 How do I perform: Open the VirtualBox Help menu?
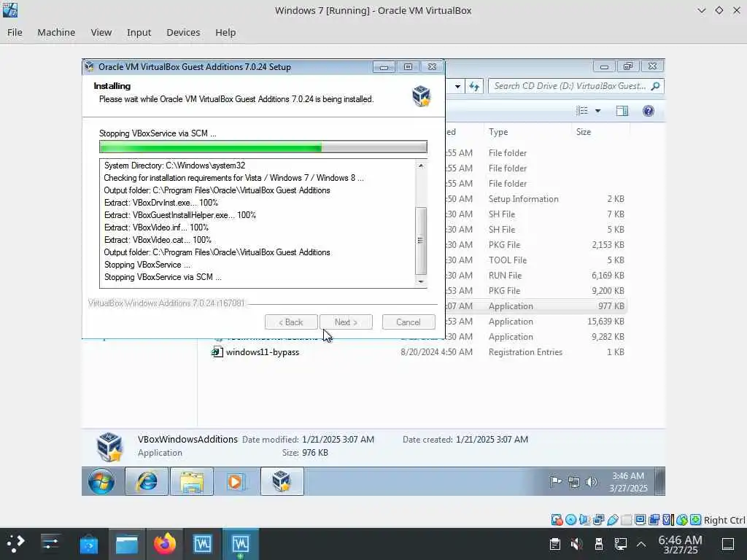point(225,32)
